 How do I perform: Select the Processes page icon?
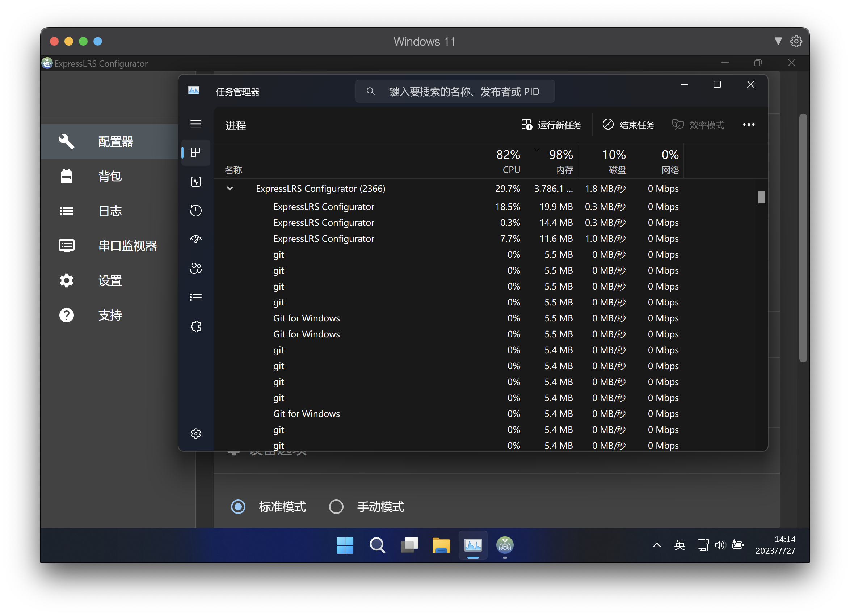pyautogui.click(x=195, y=153)
